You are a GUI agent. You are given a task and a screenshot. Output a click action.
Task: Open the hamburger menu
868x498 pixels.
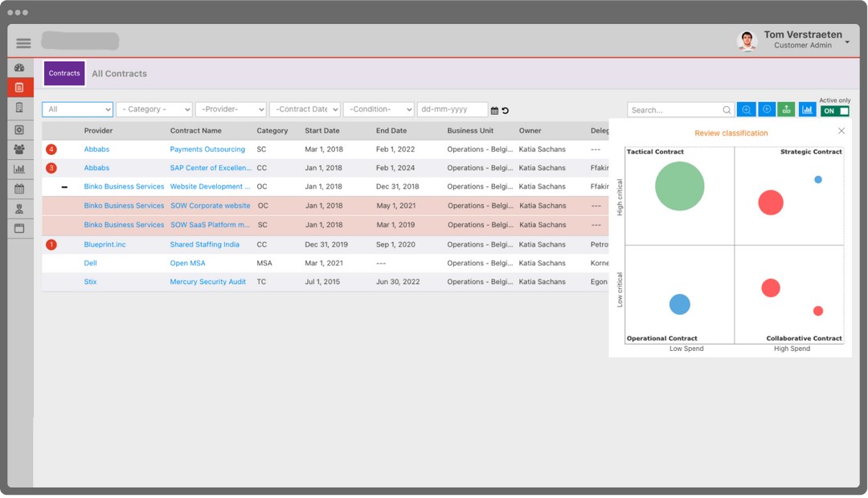23,43
